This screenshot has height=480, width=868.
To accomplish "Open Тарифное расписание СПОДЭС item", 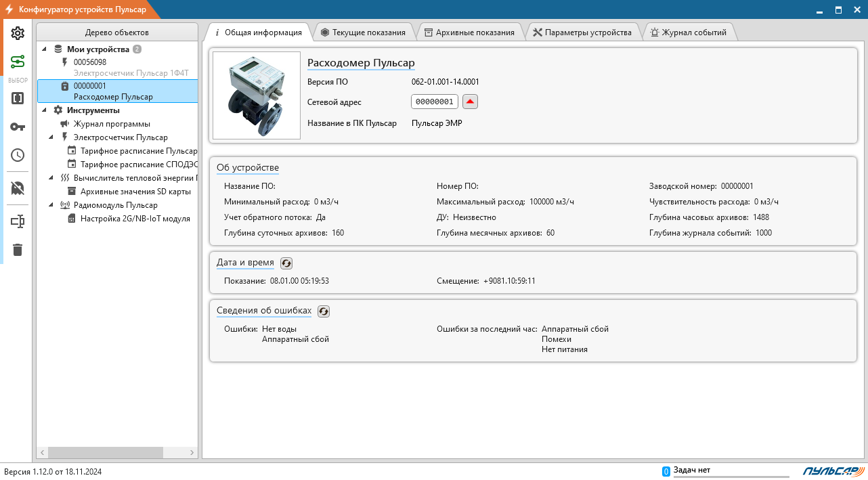I will (139, 165).
